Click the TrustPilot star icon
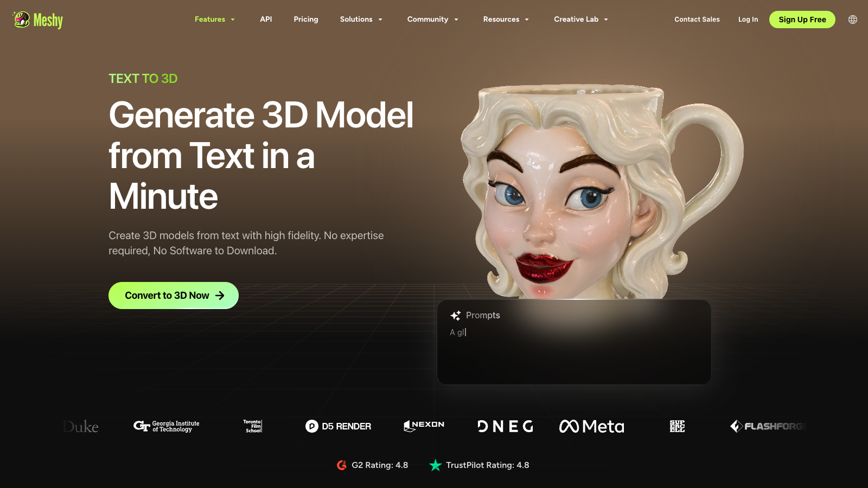868x488 pixels. pyautogui.click(x=435, y=465)
